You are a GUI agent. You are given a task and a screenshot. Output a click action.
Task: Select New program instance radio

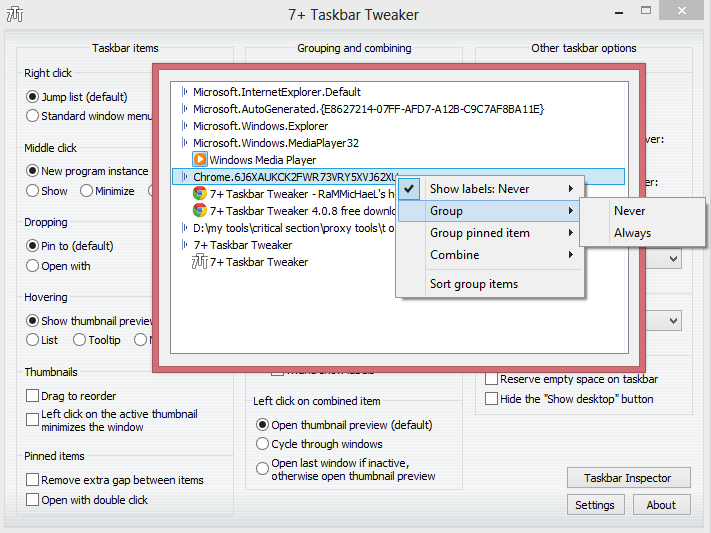pos(32,171)
